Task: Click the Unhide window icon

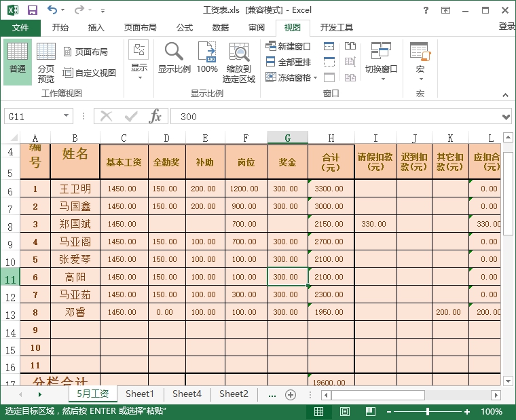Action: coord(329,77)
